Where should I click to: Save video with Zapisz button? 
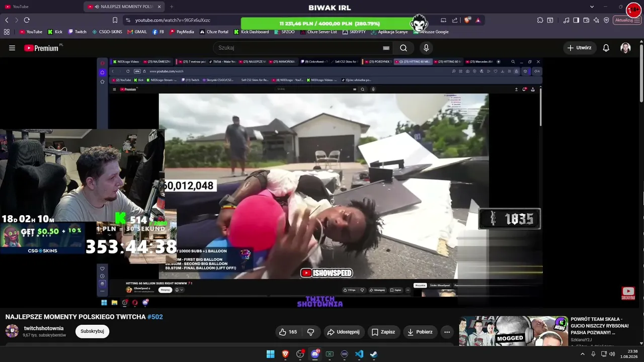(383, 332)
